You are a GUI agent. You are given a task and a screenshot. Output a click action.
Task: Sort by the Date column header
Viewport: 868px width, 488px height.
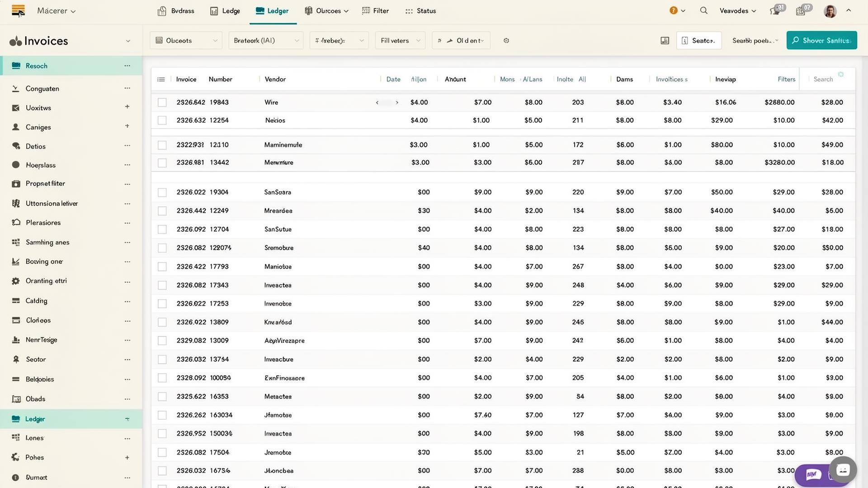[393, 80]
